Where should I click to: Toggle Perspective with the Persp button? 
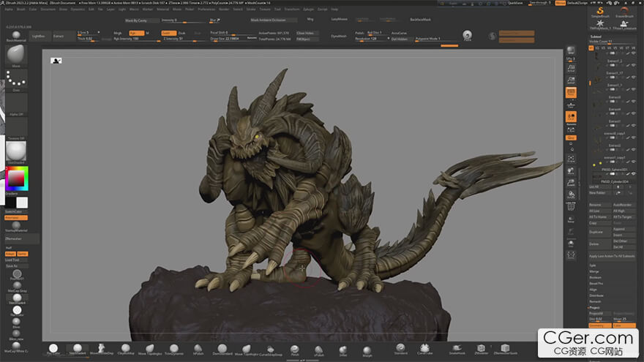[571, 93]
